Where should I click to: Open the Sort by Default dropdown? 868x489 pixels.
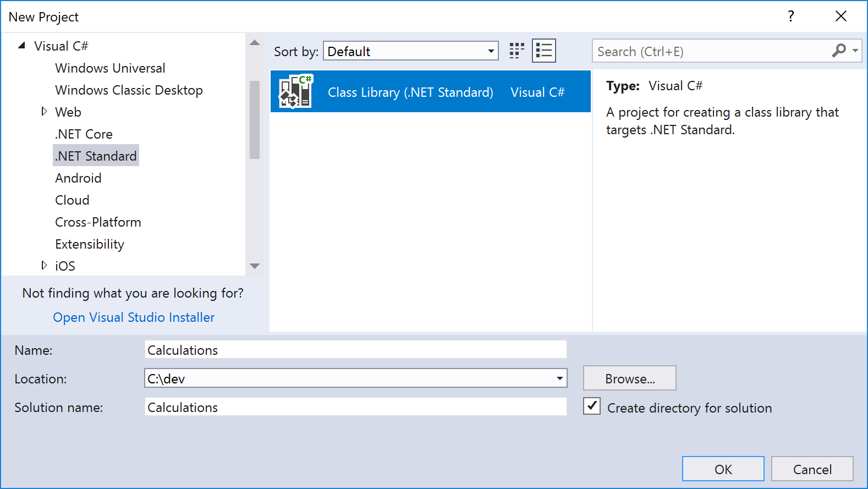(411, 51)
